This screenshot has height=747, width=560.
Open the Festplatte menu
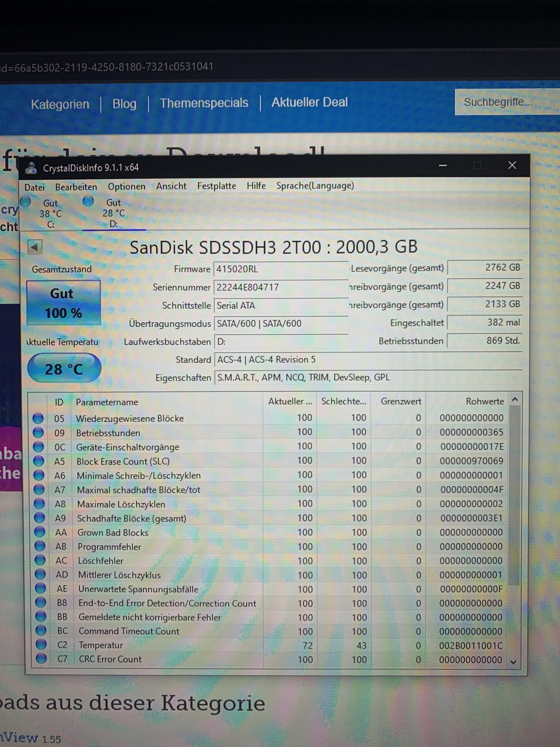216,186
